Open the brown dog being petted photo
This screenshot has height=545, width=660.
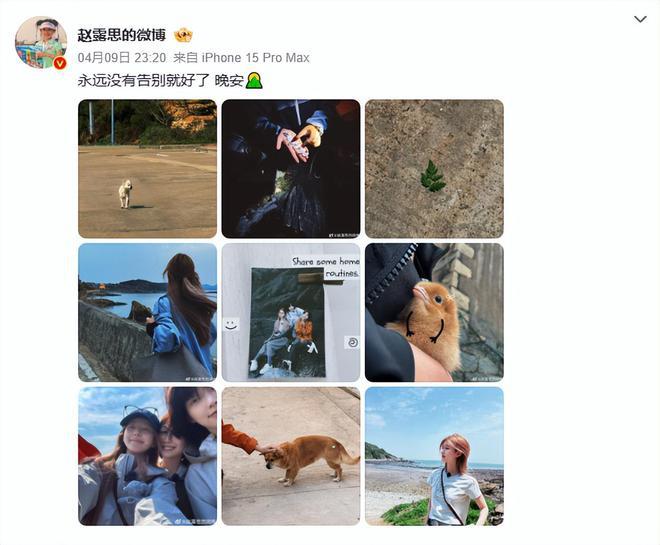click(291, 456)
